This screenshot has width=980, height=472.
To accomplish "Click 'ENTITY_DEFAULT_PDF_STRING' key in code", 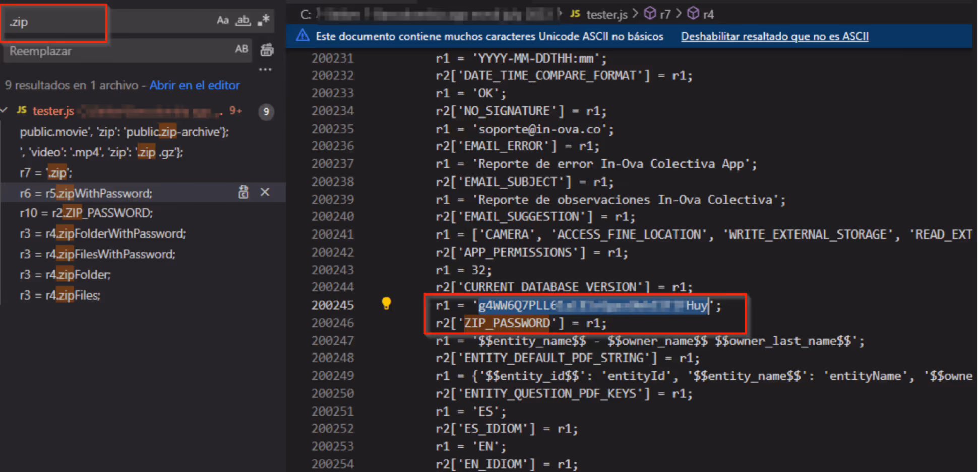I will [x=554, y=358].
